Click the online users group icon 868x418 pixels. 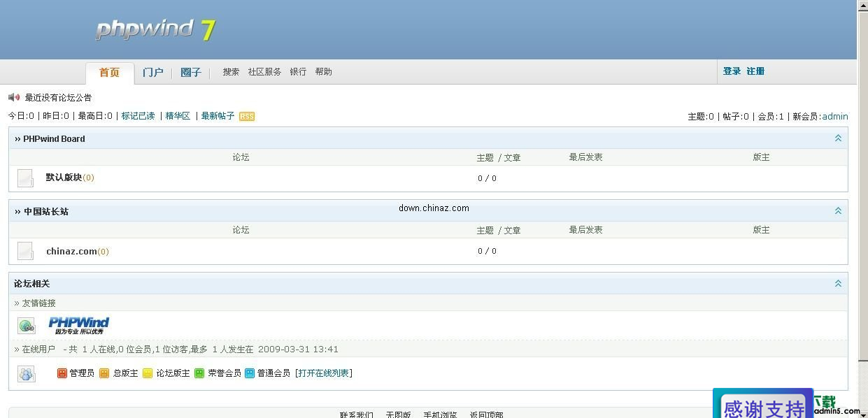pos(27,374)
